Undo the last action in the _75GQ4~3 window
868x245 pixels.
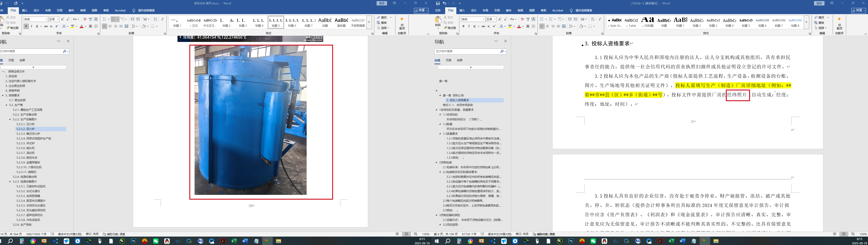(444, 3)
